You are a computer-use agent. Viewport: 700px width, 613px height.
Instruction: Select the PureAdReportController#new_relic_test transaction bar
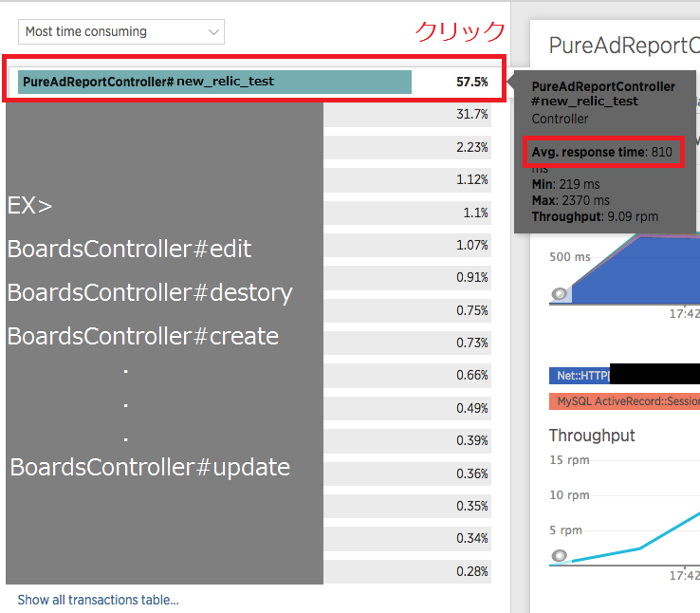coord(214,82)
